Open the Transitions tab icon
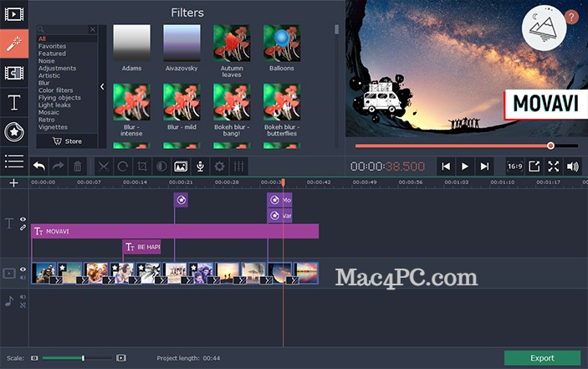Viewport: 588px width, 369px height. point(14,73)
